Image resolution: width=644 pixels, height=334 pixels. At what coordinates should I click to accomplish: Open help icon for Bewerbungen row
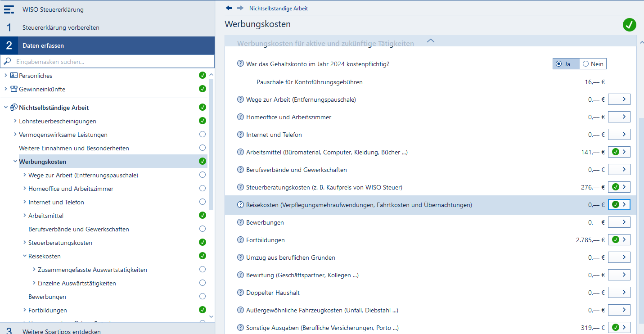[x=240, y=222]
